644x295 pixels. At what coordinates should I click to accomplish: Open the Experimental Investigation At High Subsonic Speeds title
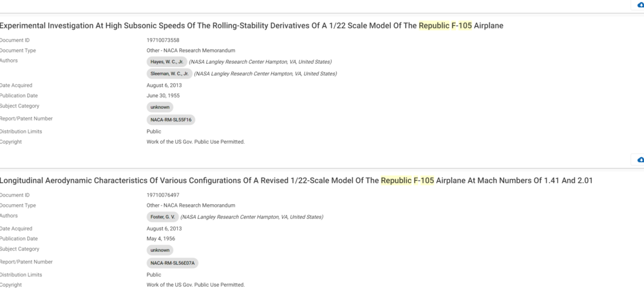(x=251, y=26)
